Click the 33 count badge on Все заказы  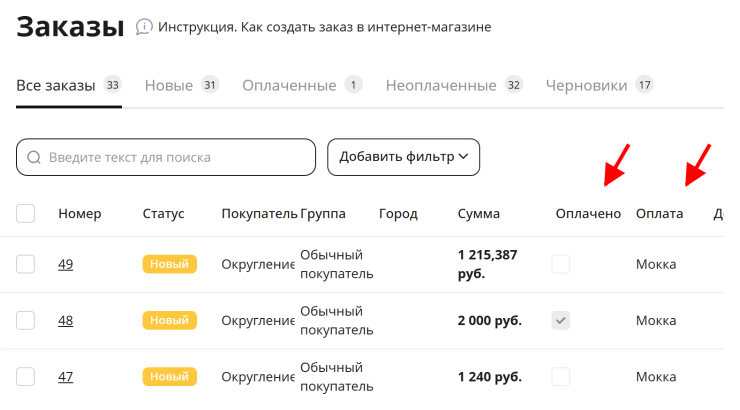coord(112,85)
